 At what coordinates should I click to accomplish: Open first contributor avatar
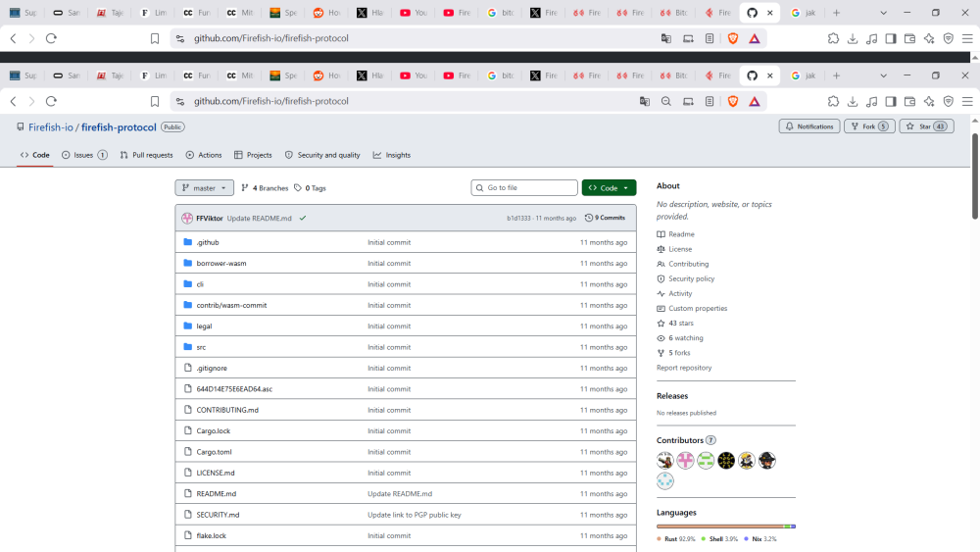click(x=665, y=461)
